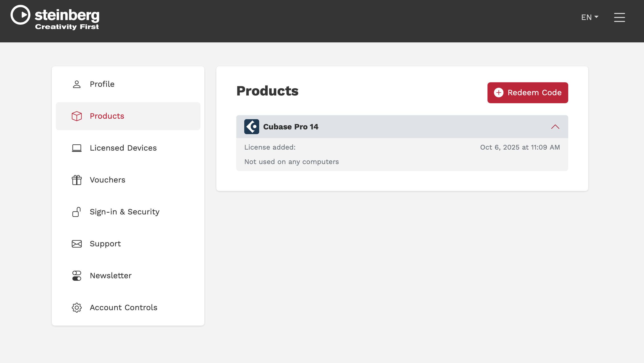Click the Profile person icon

tap(77, 84)
